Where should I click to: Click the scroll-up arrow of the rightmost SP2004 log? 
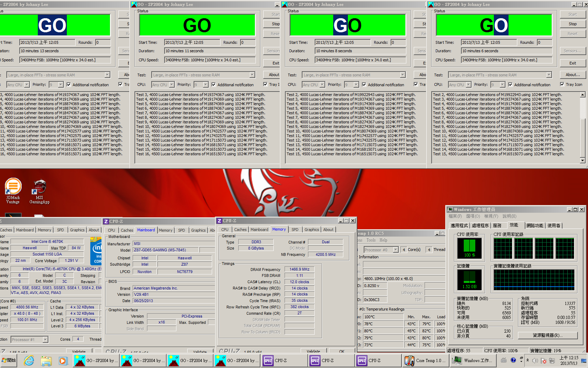pos(582,95)
